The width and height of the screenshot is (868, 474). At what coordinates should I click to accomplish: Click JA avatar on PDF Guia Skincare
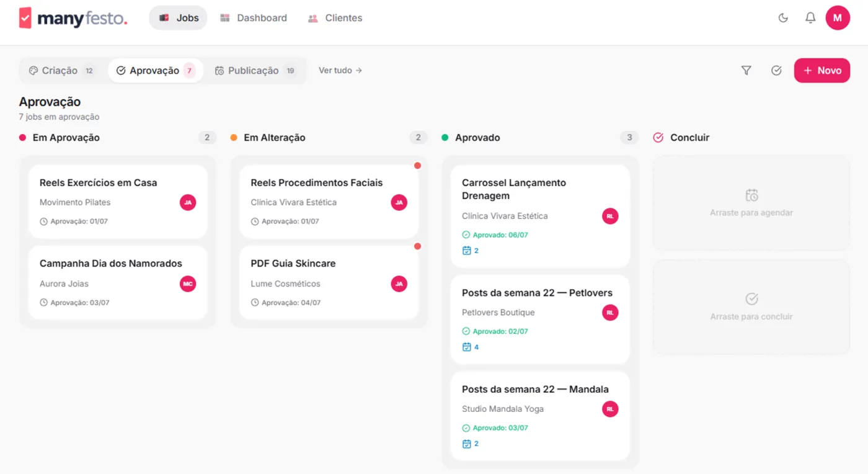tap(399, 284)
